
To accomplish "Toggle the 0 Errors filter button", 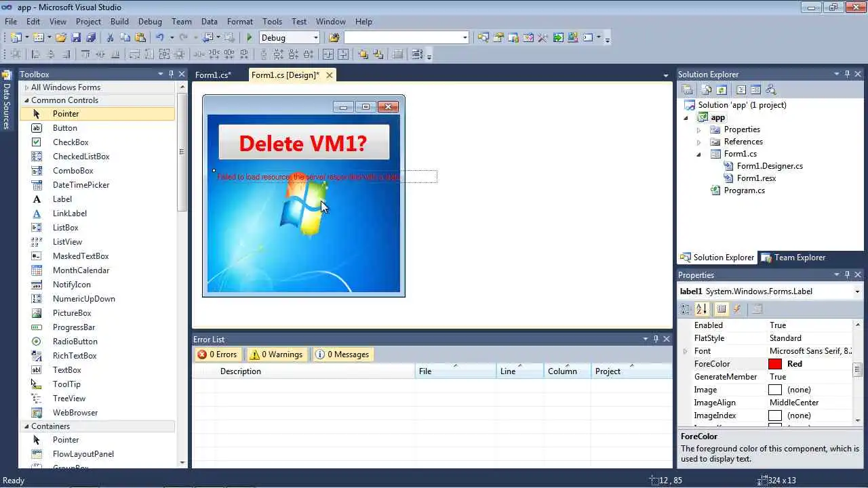I will 217,354.
